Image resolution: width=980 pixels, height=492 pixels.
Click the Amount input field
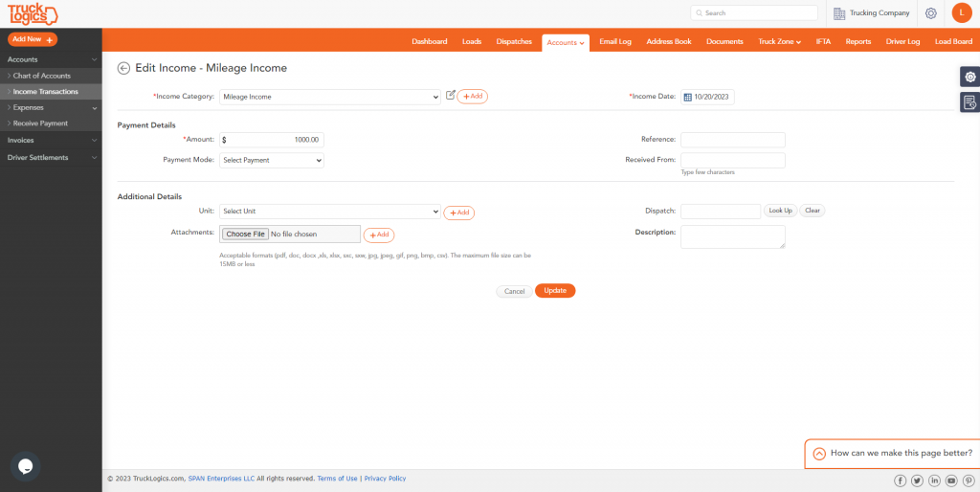point(272,140)
